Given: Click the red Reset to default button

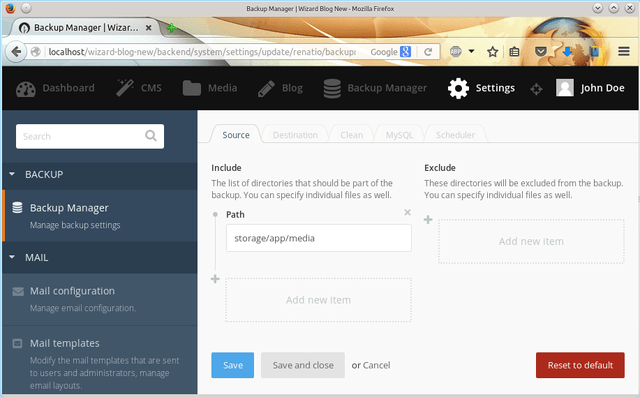Looking at the screenshot, I should coord(580,365).
